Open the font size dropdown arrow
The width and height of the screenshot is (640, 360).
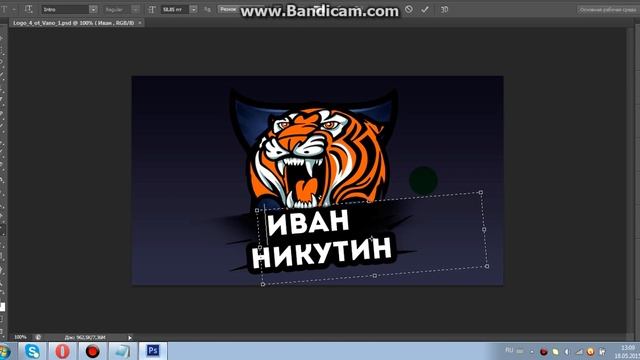193,9
